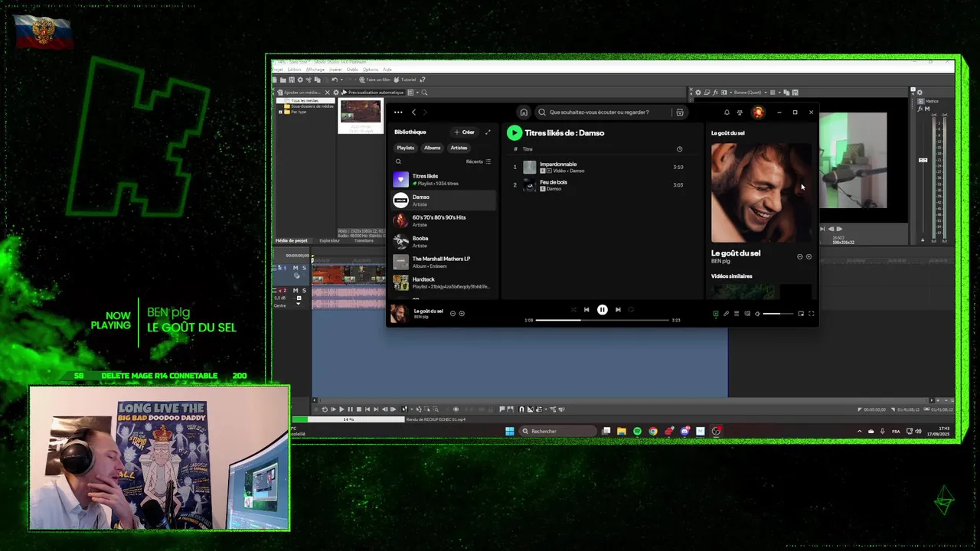Toggle shuffle in Spotify player

point(573,310)
